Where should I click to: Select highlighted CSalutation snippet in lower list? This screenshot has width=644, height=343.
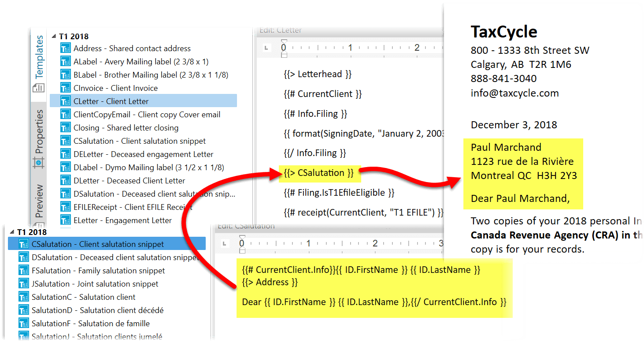107,244
